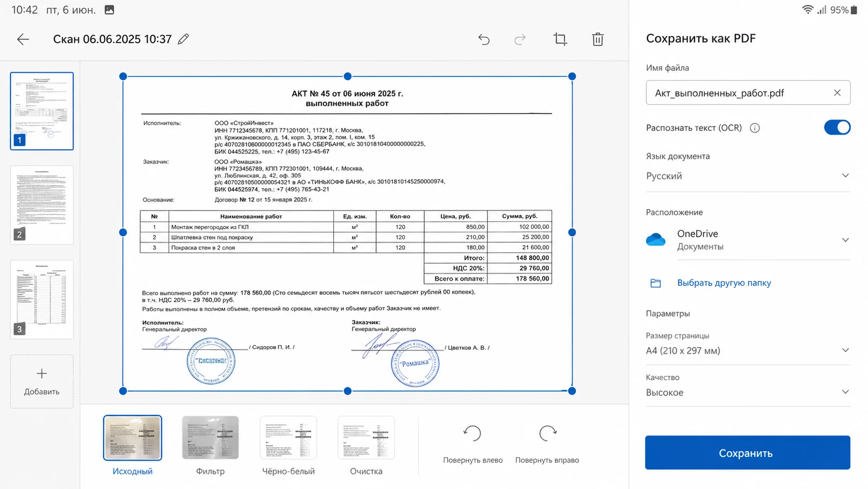
Task: Add a new page with Добавить
Action: (x=42, y=381)
